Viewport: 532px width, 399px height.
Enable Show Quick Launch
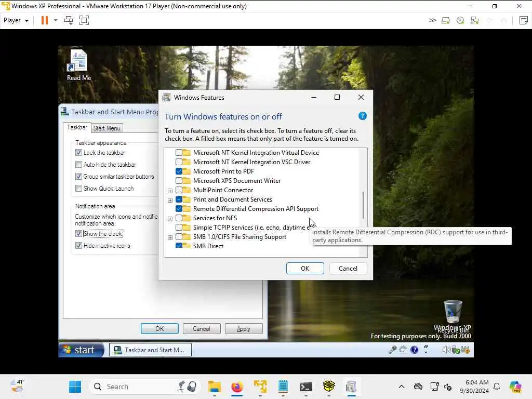pyautogui.click(x=78, y=188)
